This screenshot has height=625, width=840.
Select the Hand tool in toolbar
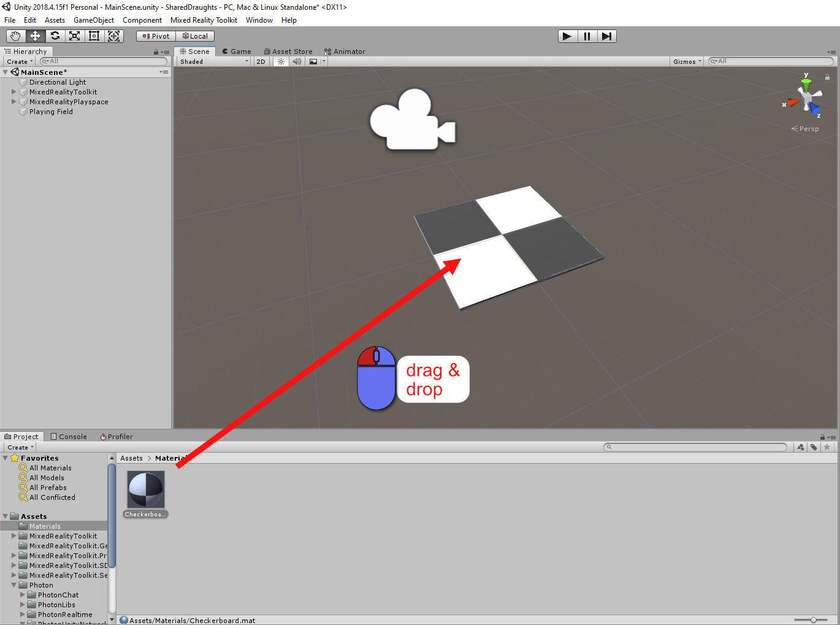click(x=16, y=36)
